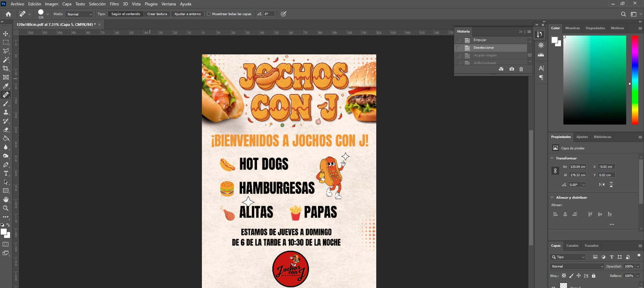Select the Clone Stamp tool
This screenshot has width=644, height=288.
pos(6,112)
